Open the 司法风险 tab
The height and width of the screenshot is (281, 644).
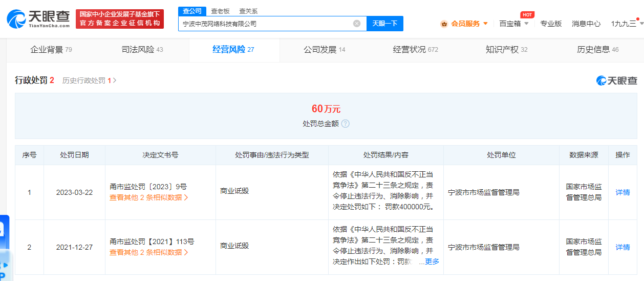(x=142, y=50)
